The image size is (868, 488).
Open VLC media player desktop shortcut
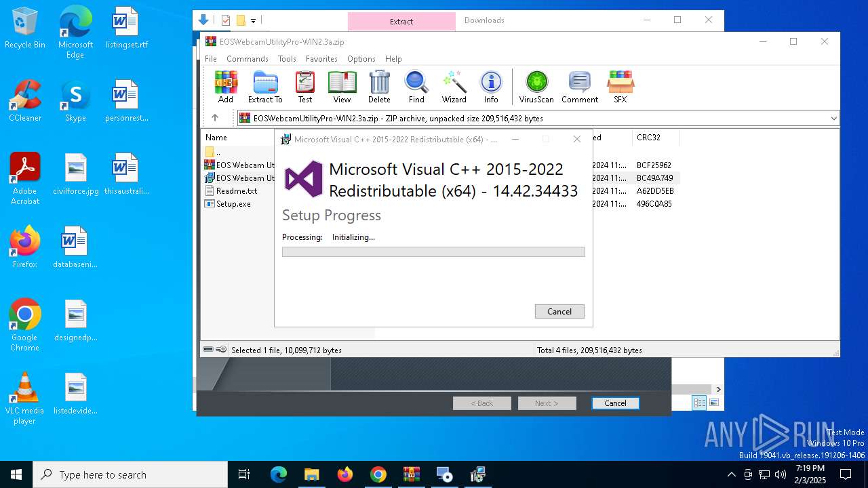(x=25, y=399)
